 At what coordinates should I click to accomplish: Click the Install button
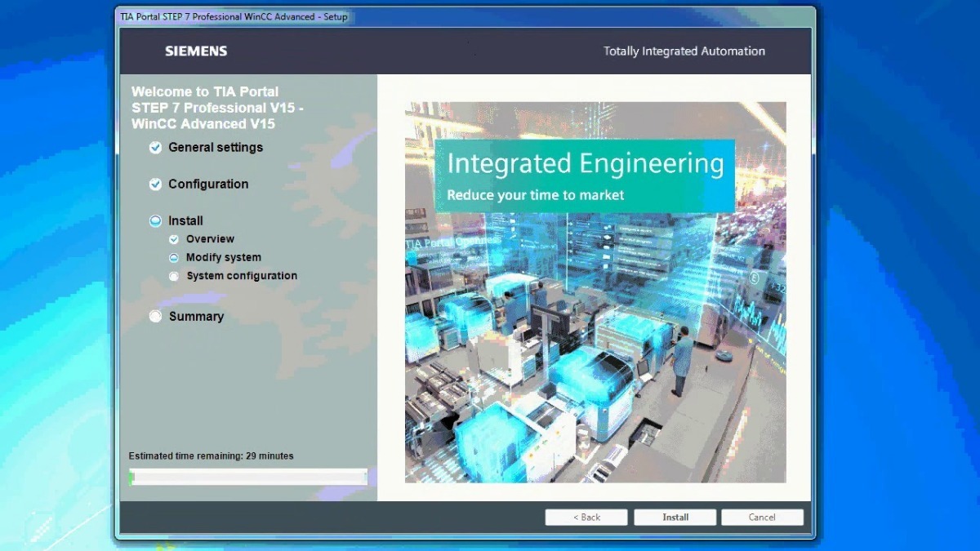click(675, 518)
